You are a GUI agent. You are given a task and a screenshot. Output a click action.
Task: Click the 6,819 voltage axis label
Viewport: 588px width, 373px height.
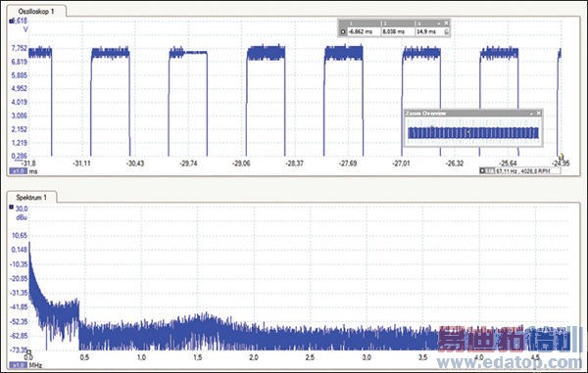pos(20,62)
